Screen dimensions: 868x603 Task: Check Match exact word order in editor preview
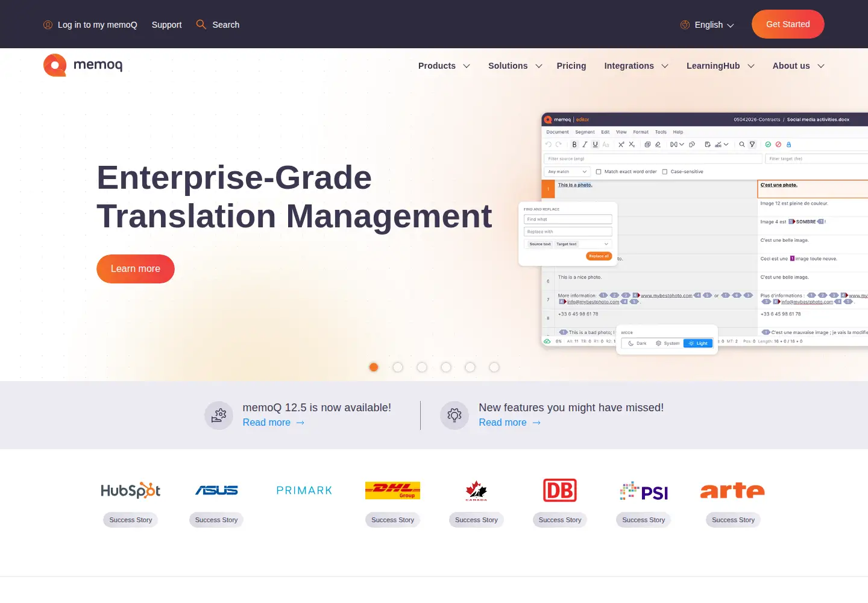[x=599, y=172]
